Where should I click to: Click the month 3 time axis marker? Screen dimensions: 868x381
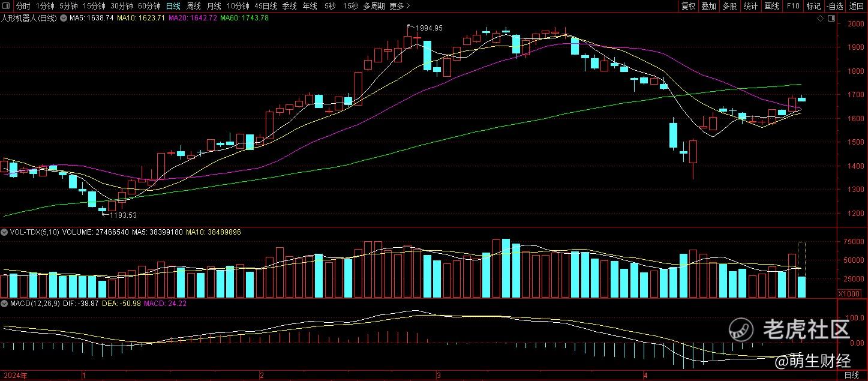pyautogui.click(x=438, y=376)
